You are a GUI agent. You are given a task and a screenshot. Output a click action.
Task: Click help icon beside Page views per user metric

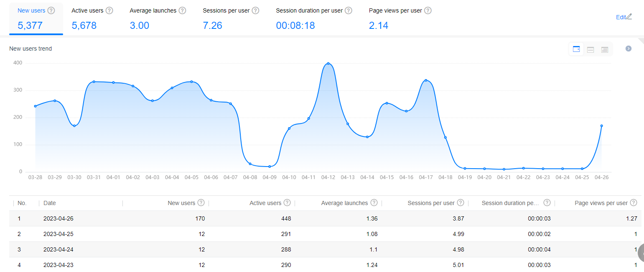(428, 10)
